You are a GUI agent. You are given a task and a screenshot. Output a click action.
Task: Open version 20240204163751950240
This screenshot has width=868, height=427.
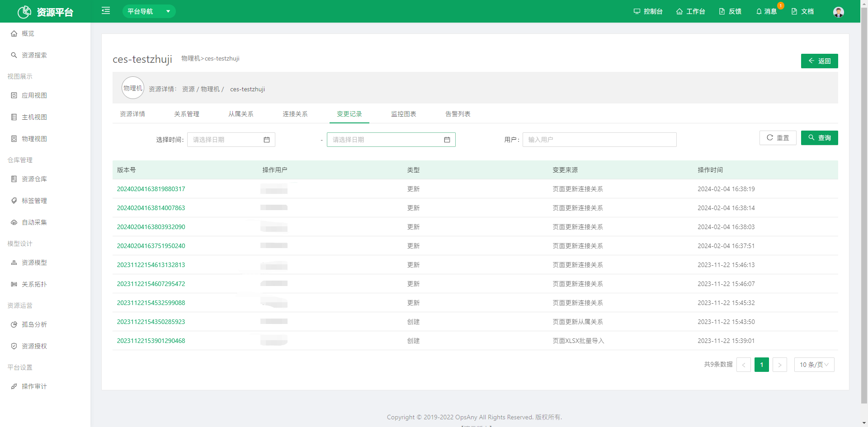click(x=151, y=246)
